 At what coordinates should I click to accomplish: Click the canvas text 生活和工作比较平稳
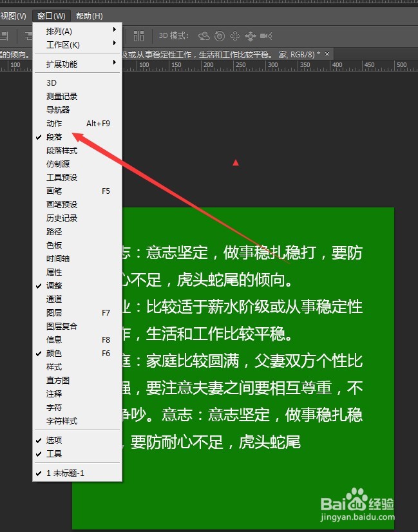click(x=219, y=334)
